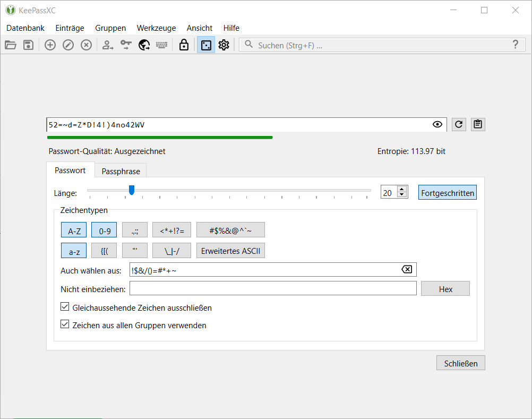Screen dimensions: 532x419
Task: Enable brackets {[( characters
Action: [104, 251]
